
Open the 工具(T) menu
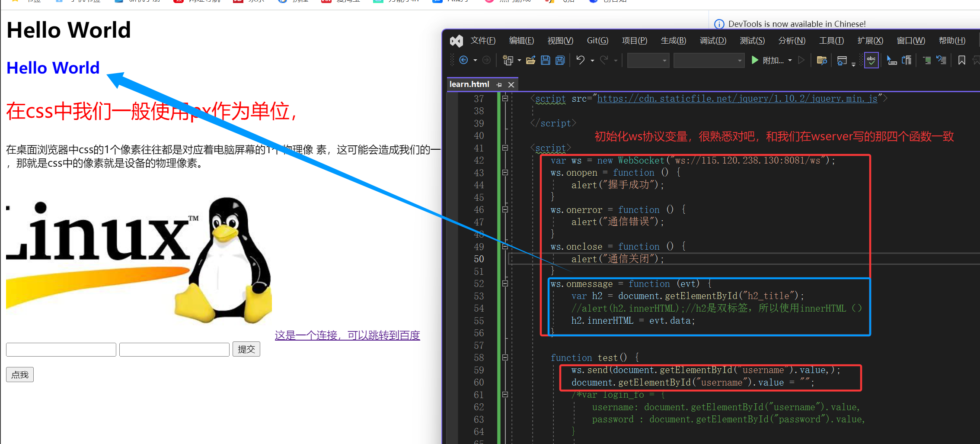(831, 41)
